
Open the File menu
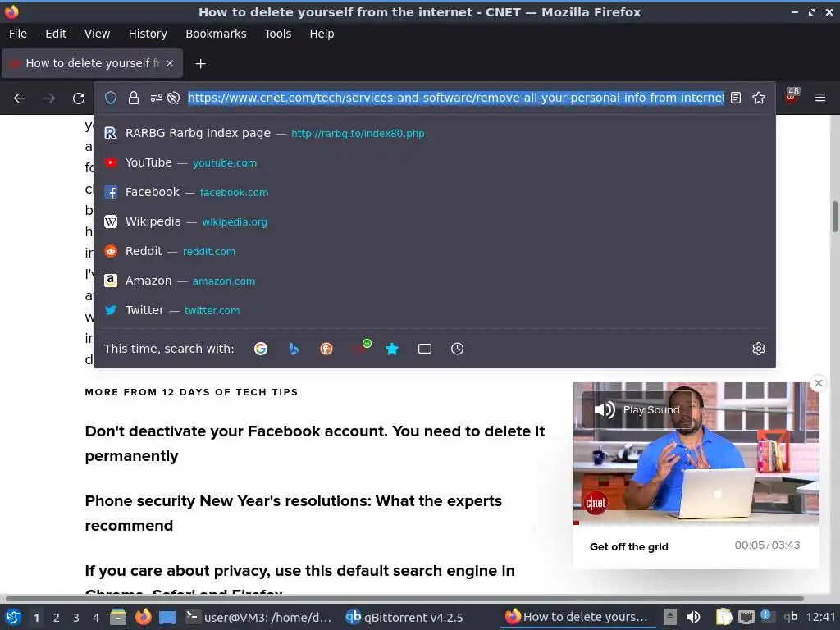pyautogui.click(x=18, y=34)
